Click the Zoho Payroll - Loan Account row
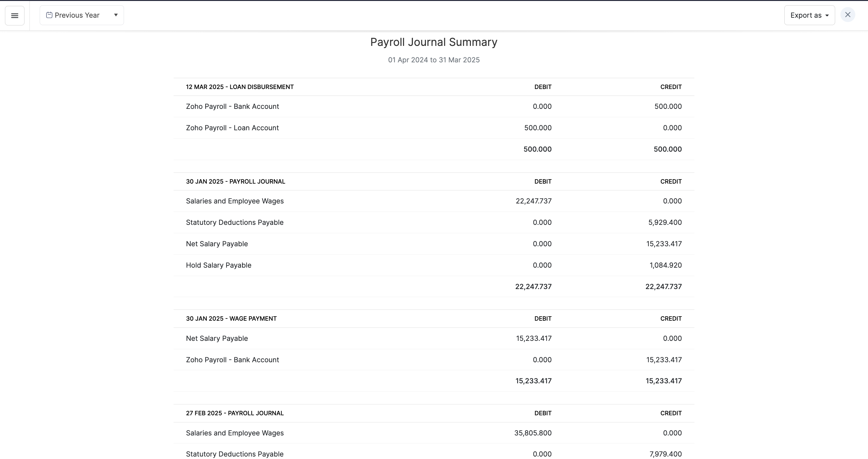Image resolution: width=868 pixels, height=459 pixels. [232, 128]
